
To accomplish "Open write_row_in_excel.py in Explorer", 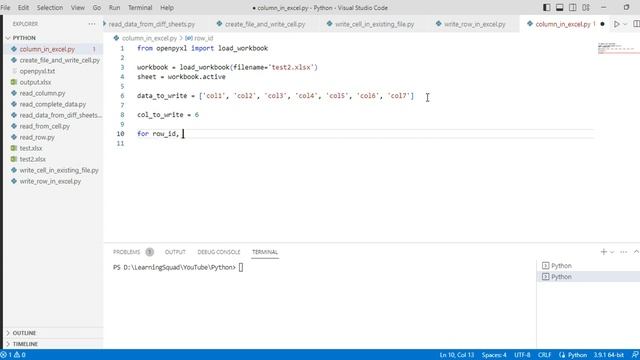I will tap(50, 181).
